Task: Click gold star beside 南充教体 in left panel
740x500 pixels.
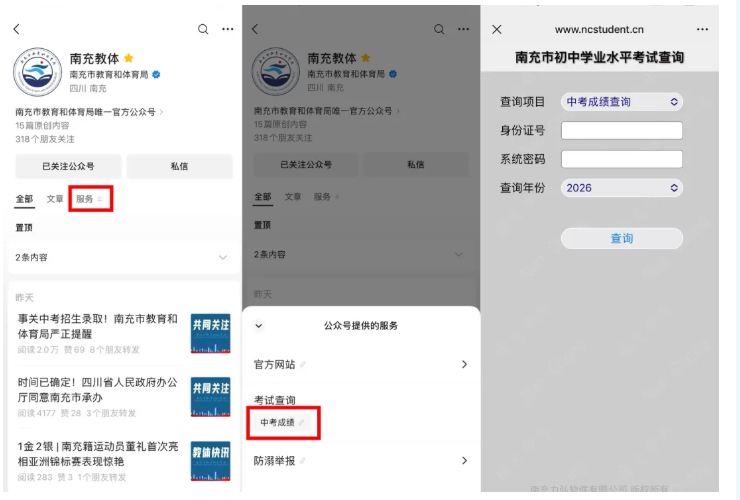Action: (128, 58)
